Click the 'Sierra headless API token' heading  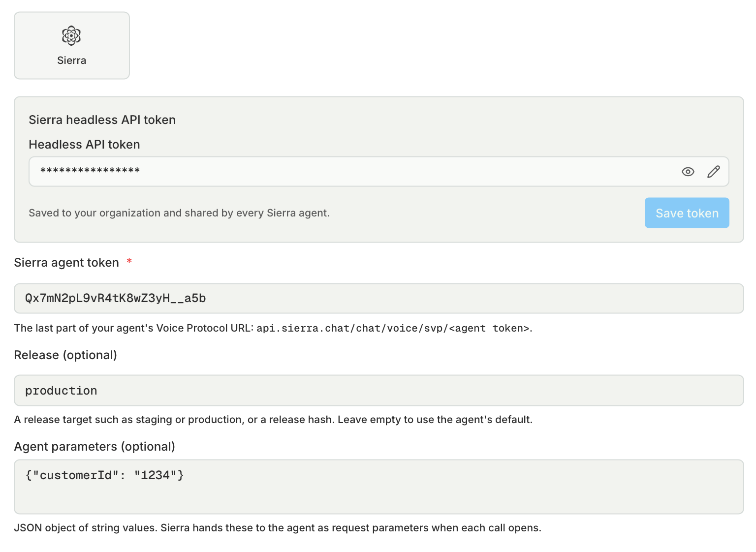[x=102, y=120]
